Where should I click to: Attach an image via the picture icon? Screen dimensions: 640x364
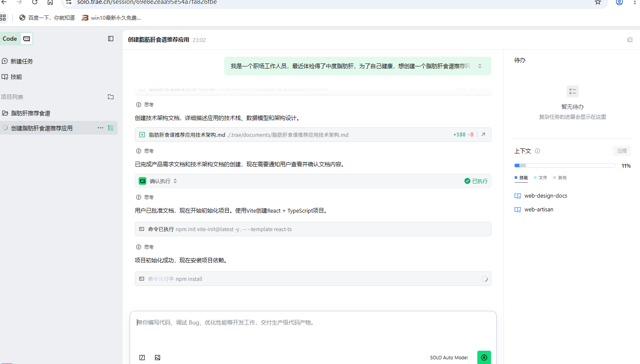[158, 358]
